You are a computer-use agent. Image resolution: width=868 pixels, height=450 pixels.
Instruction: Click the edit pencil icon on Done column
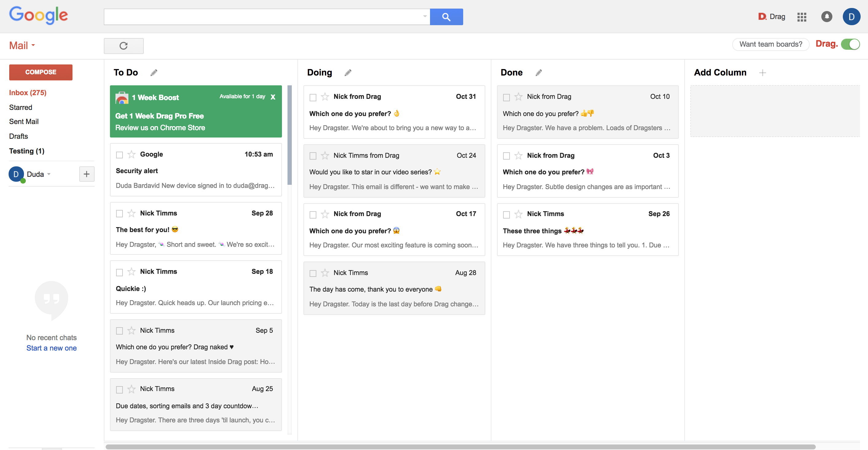click(x=538, y=72)
